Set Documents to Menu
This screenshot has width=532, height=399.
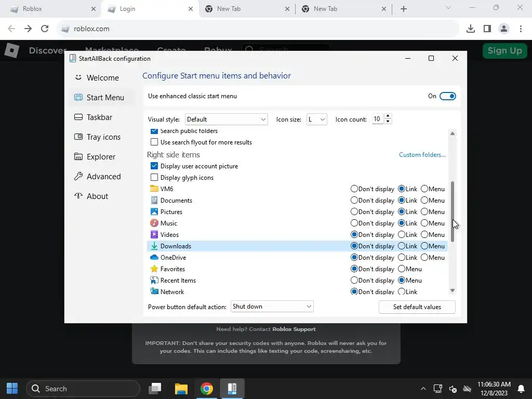(424, 200)
